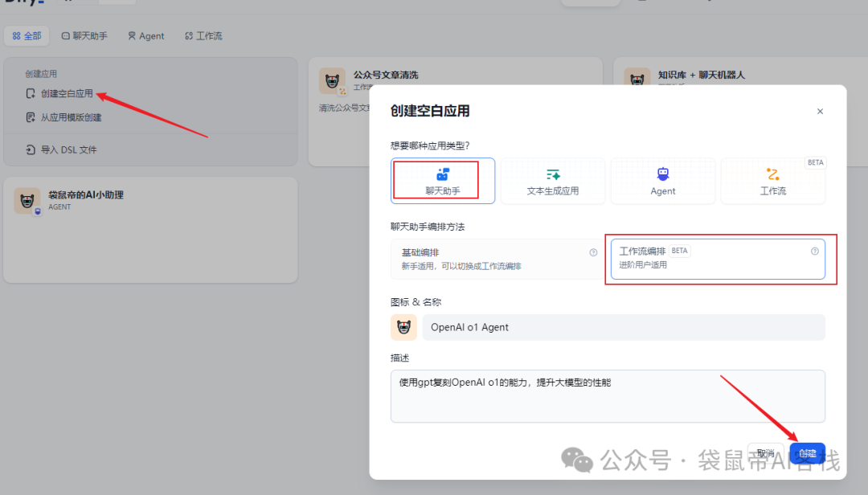The height and width of the screenshot is (495, 868).
Task: Click the chat bubble icon in 聊天助手 card
Action: tap(442, 174)
